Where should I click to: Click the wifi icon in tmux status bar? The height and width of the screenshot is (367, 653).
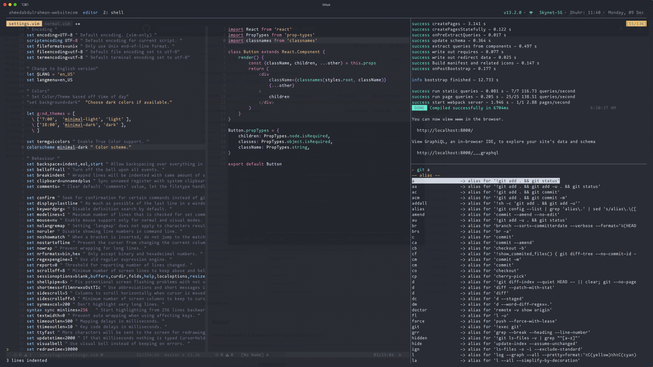click(x=531, y=12)
